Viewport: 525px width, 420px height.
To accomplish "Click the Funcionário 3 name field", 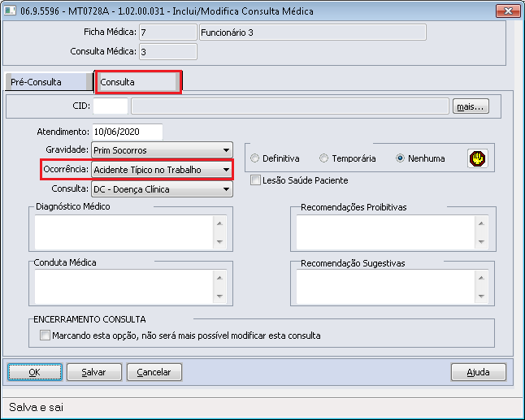I will tap(313, 32).
